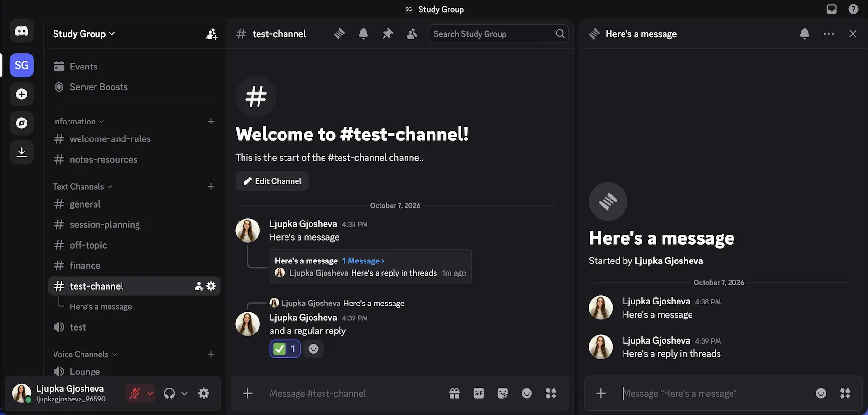The image size is (868, 415).
Task: Click the Edit Channel button
Action: pyautogui.click(x=272, y=181)
